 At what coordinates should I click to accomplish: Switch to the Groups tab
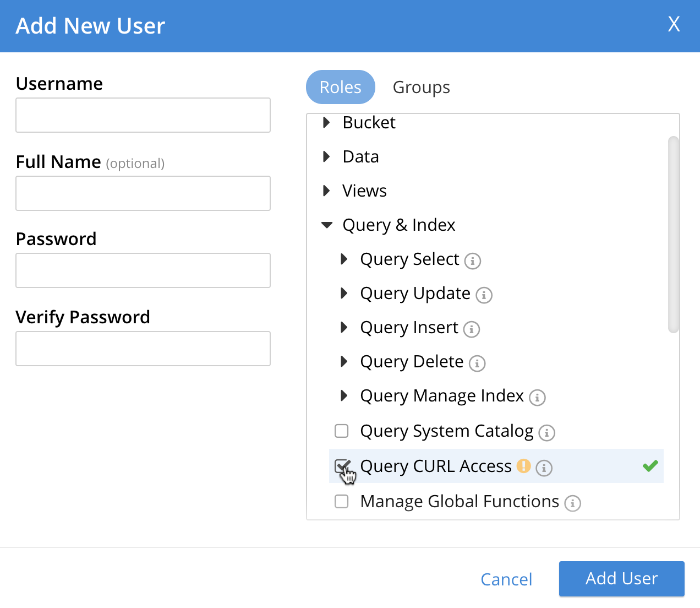click(x=421, y=87)
